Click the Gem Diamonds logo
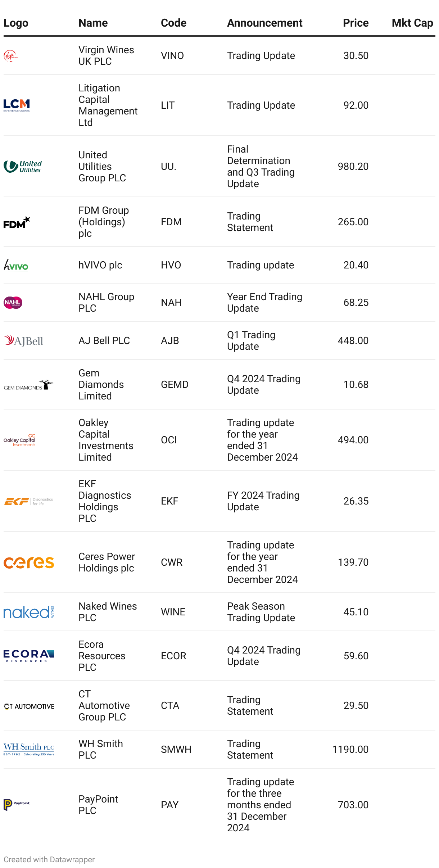This screenshot has height=868, width=439. pyautogui.click(x=28, y=385)
